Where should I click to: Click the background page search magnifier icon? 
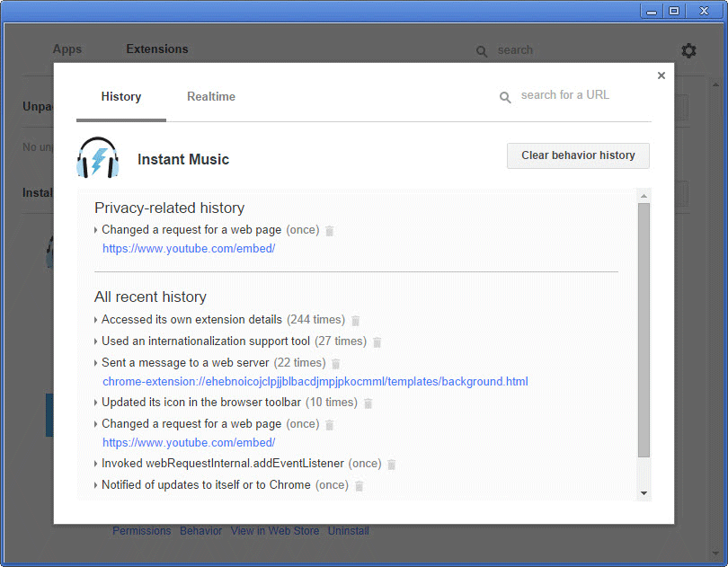tap(482, 51)
